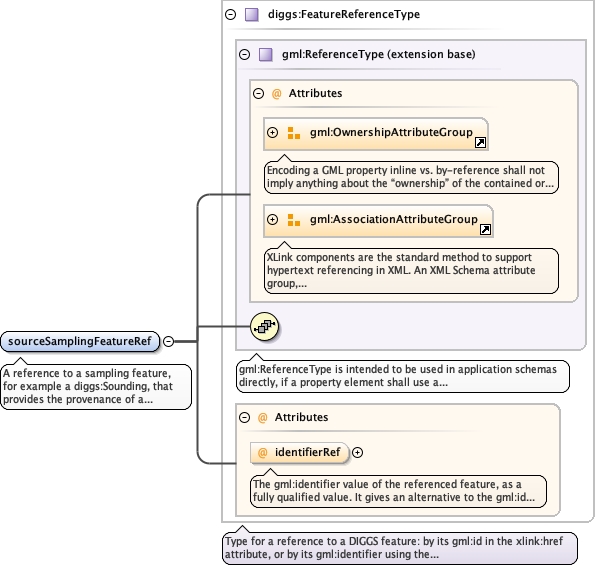Click gml:ReferenceType purple type icon
Viewport: 596px width, 568px height.
[266, 54]
